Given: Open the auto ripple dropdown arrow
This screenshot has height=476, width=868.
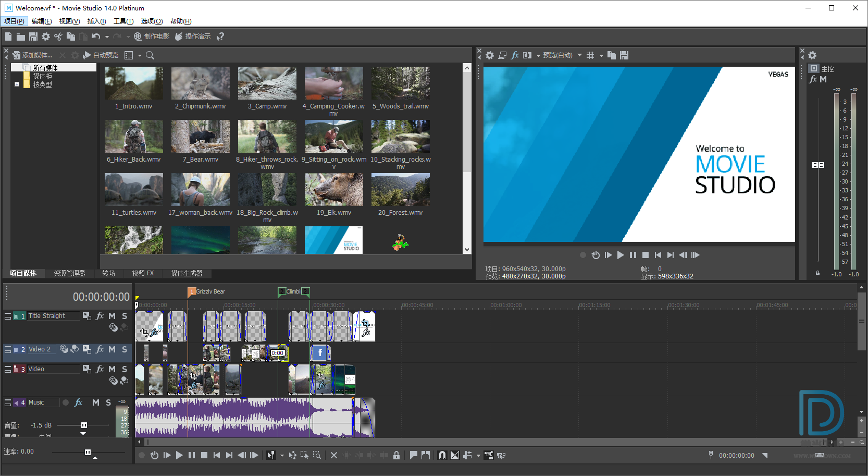Looking at the screenshot, I should 478,455.
